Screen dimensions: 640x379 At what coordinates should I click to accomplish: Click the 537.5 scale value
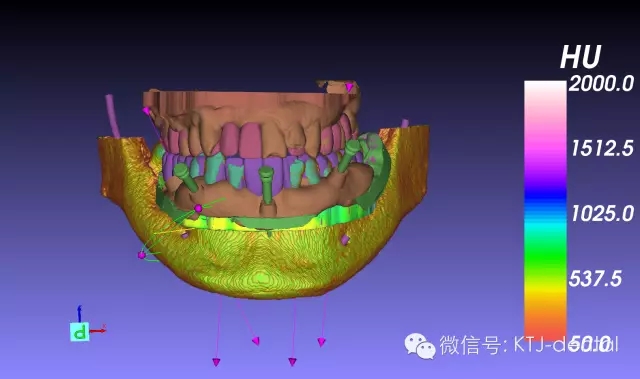(595, 279)
